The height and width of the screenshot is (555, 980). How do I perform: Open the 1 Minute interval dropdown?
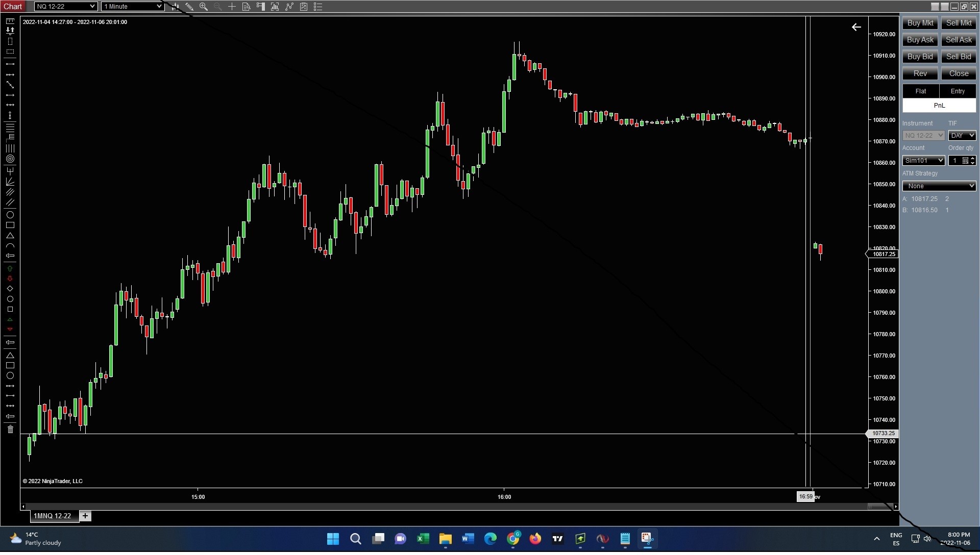pos(132,7)
